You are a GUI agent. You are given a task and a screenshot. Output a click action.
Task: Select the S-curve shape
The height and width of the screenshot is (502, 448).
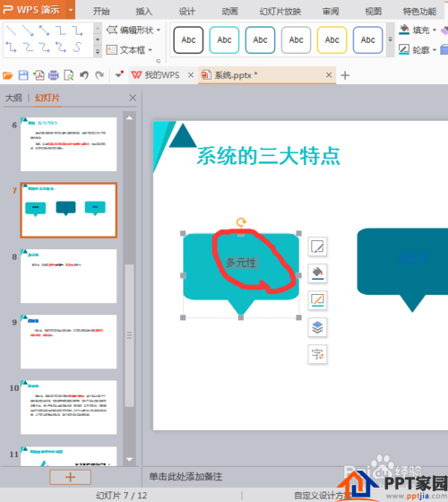click(x=77, y=48)
